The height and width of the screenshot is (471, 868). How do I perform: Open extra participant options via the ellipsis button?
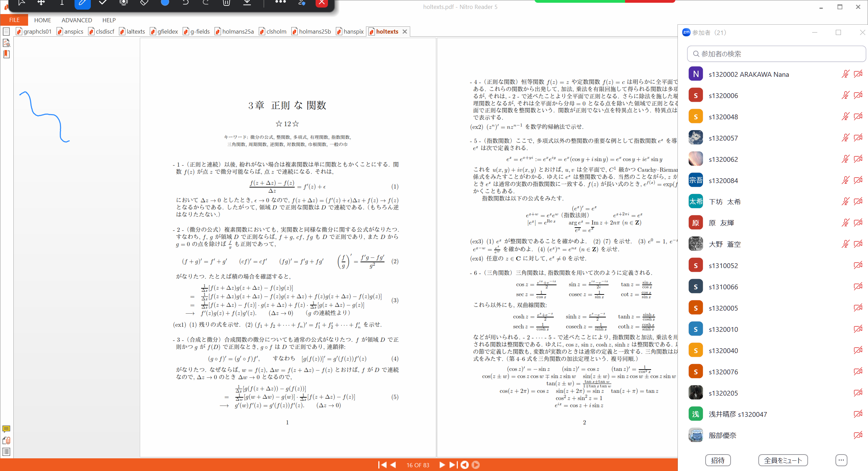[x=841, y=460]
